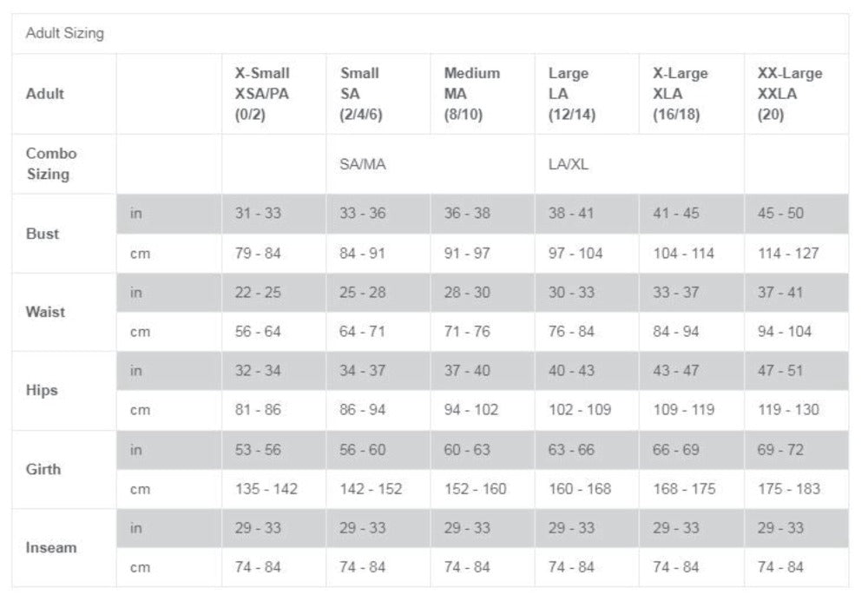Click the 40 - 43 Large hips cell
Screen dimensions: 868x608
pos(571,371)
